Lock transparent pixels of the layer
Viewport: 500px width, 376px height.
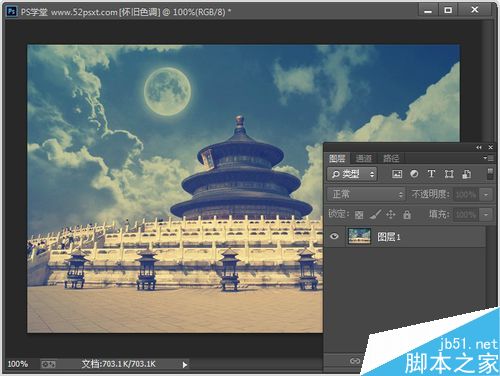click(x=359, y=215)
